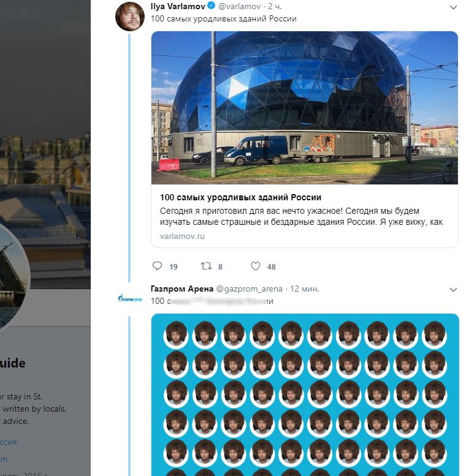The height and width of the screenshot is (476, 472).
Task: Click the '12 мин.' timestamp on Газпром Арена tweet
Action: coord(305,289)
